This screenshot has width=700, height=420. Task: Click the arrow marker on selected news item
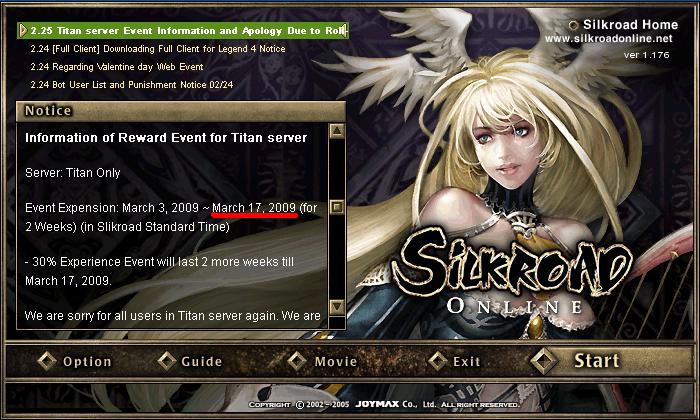23,31
